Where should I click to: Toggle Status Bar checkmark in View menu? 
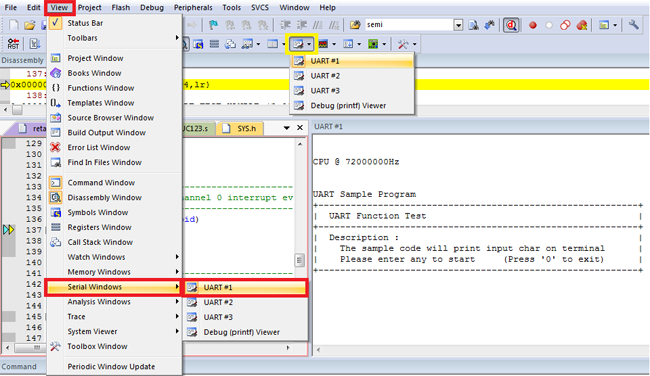point(56,23)
